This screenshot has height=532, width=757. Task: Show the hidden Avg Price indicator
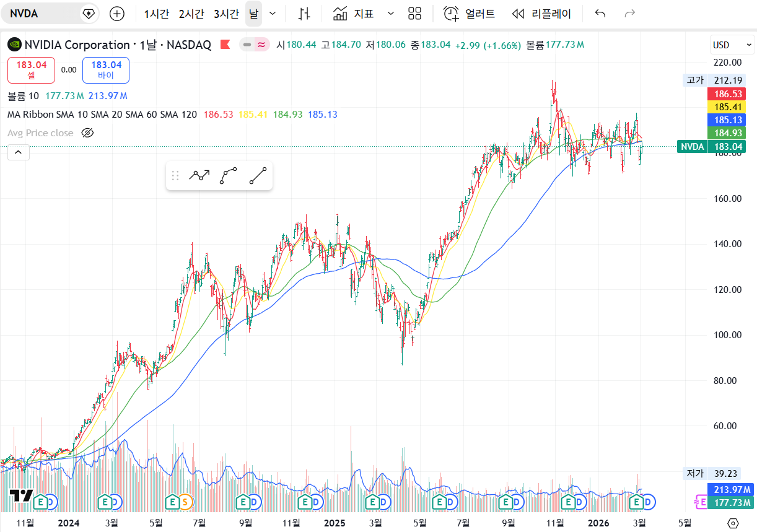(x=87, y=133)
